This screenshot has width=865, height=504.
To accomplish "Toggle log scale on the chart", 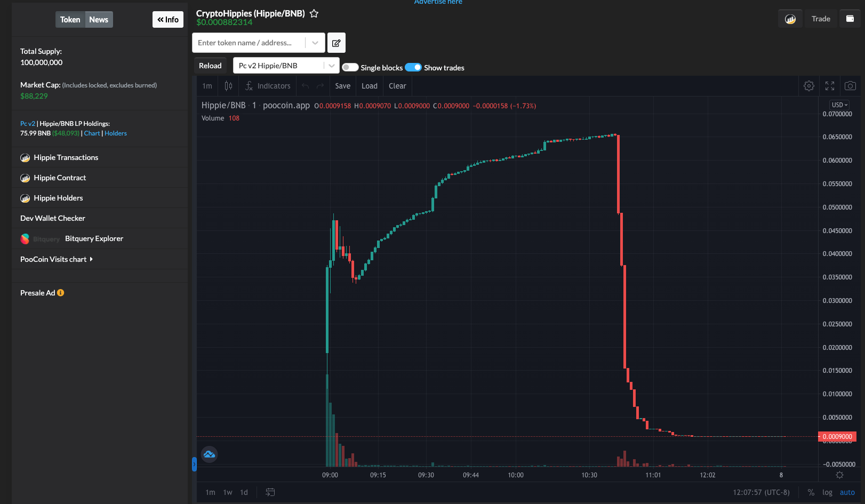I will [827, 492].
